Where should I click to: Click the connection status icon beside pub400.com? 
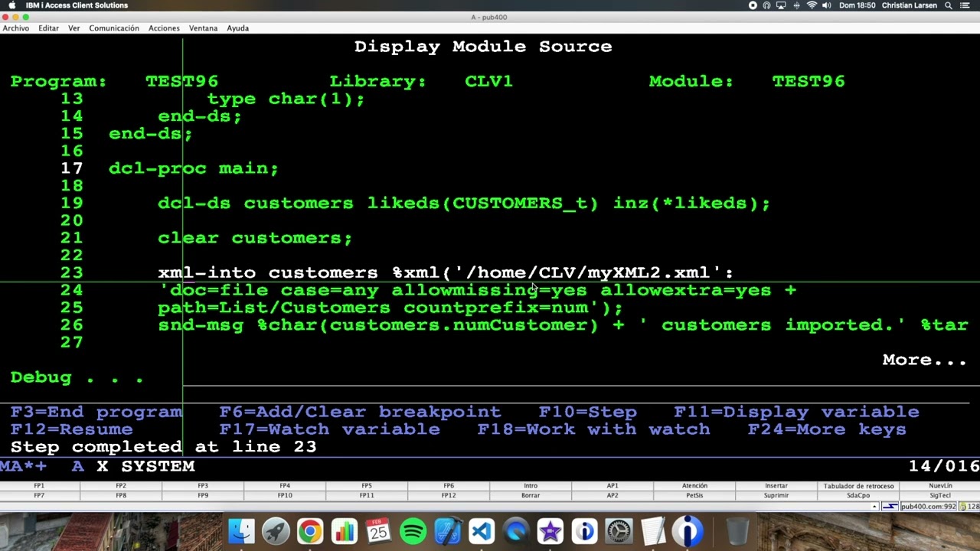890,506
